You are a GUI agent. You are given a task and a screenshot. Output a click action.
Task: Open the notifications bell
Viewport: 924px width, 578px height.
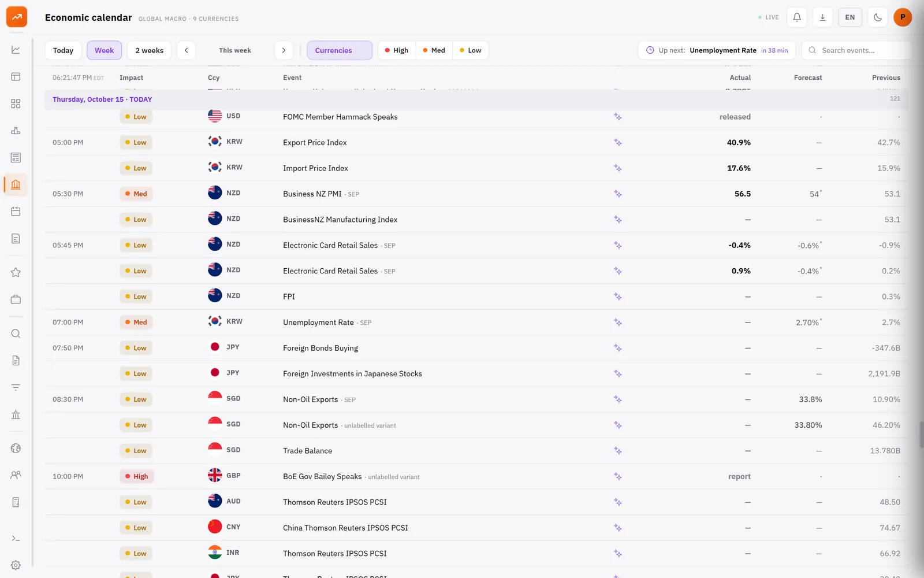pyautogui.click(x=797, y=17)
